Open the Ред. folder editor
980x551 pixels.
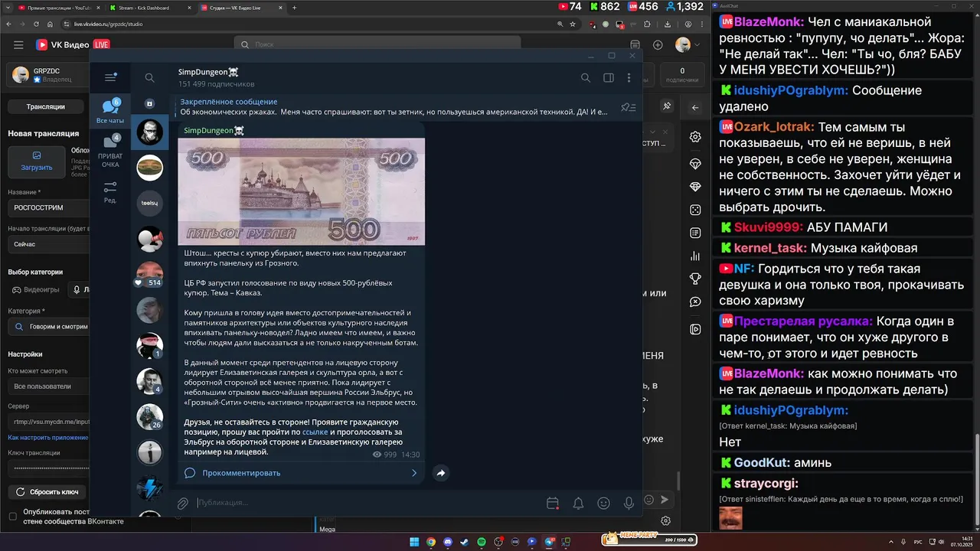[110, 191]
